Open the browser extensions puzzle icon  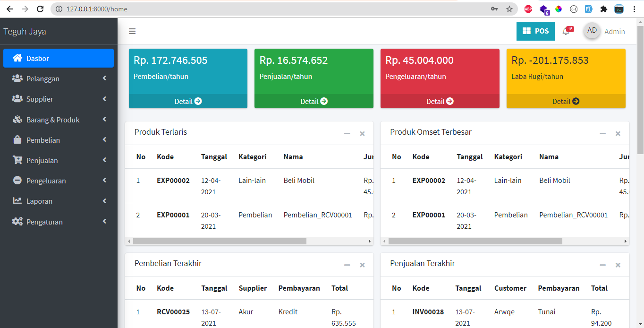tap(603, 9)
